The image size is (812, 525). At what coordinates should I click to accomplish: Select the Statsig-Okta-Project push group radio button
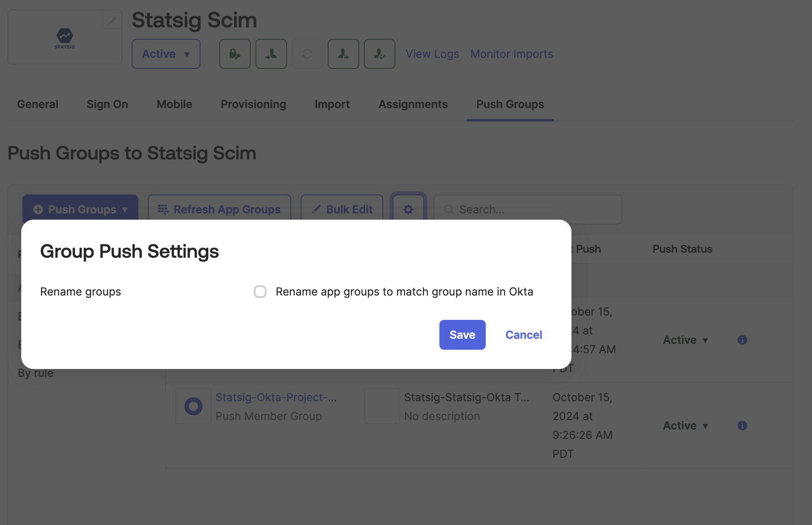point(193,406)
